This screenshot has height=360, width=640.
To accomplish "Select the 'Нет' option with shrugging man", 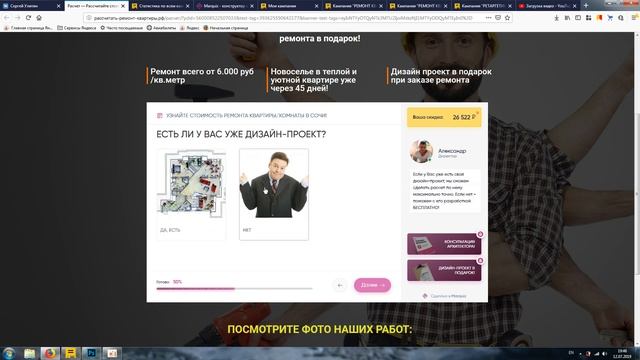I will tap(274, 194).
